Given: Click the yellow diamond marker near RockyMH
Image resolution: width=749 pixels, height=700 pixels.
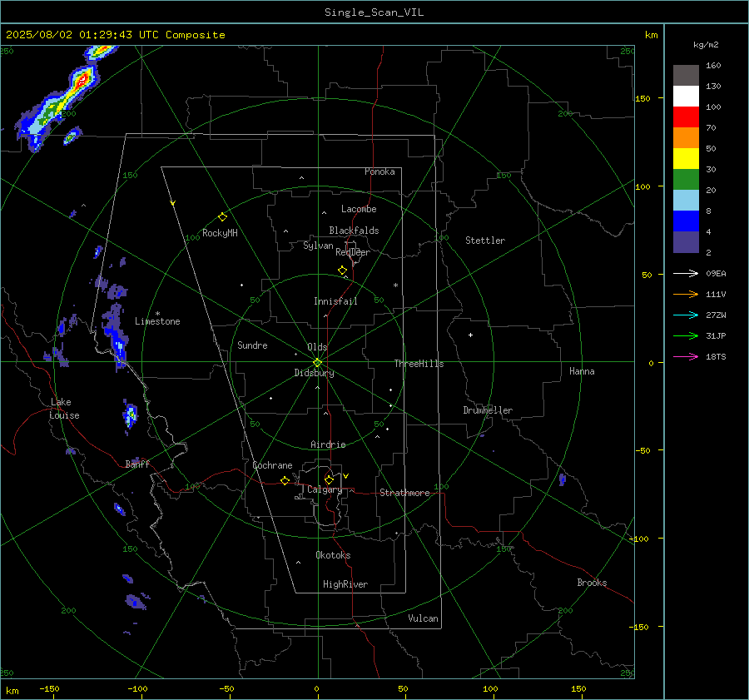Looking at the screenshot, I should point(222,217).
